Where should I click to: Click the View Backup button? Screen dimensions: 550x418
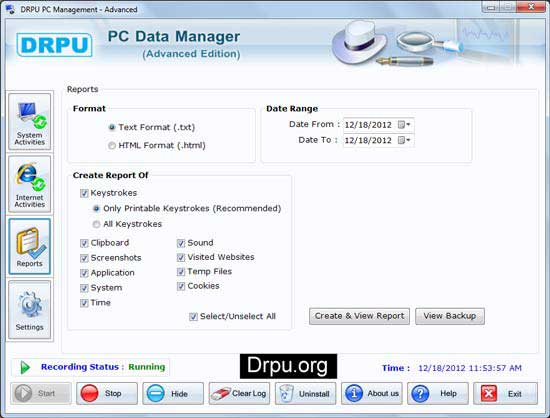coord(450,316)
